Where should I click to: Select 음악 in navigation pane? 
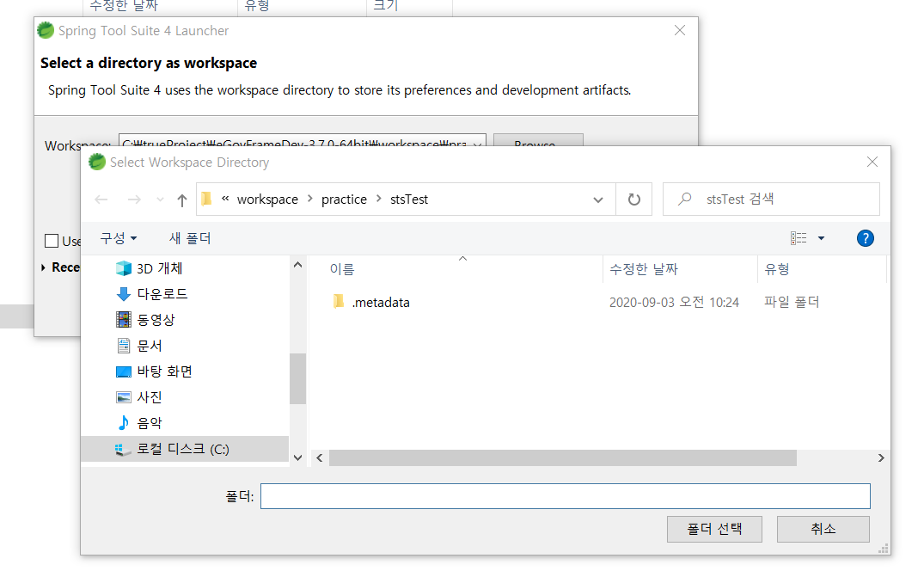click(149, 423)
